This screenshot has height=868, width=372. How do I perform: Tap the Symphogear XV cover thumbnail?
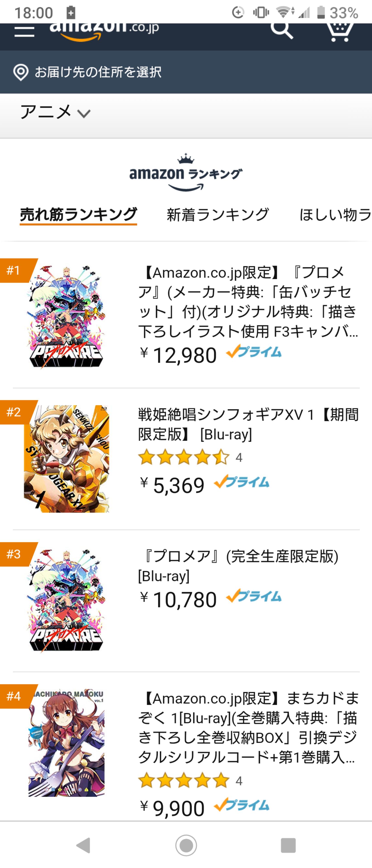click(67, 459)
